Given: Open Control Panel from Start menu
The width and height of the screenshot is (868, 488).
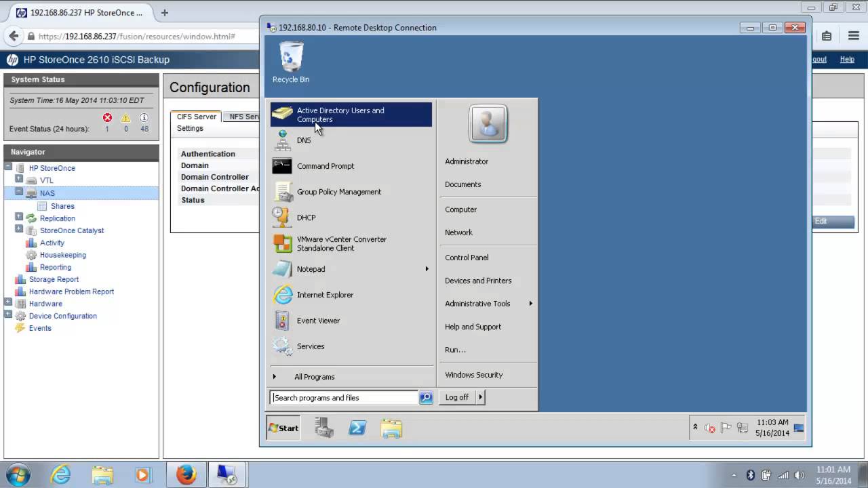Looking at the screenshot, I should [467, 258].
